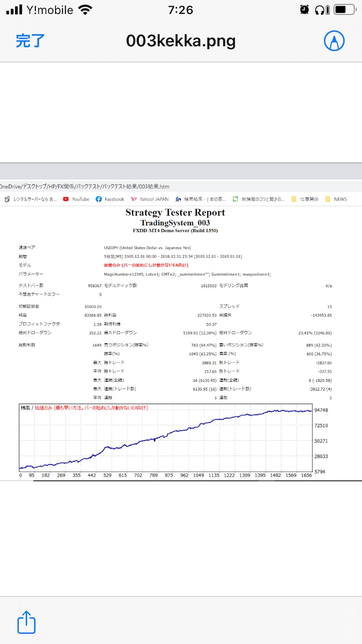Tap the status bar clock 7:26
Viewport: 362px width, 644px height.
(181, 10)
